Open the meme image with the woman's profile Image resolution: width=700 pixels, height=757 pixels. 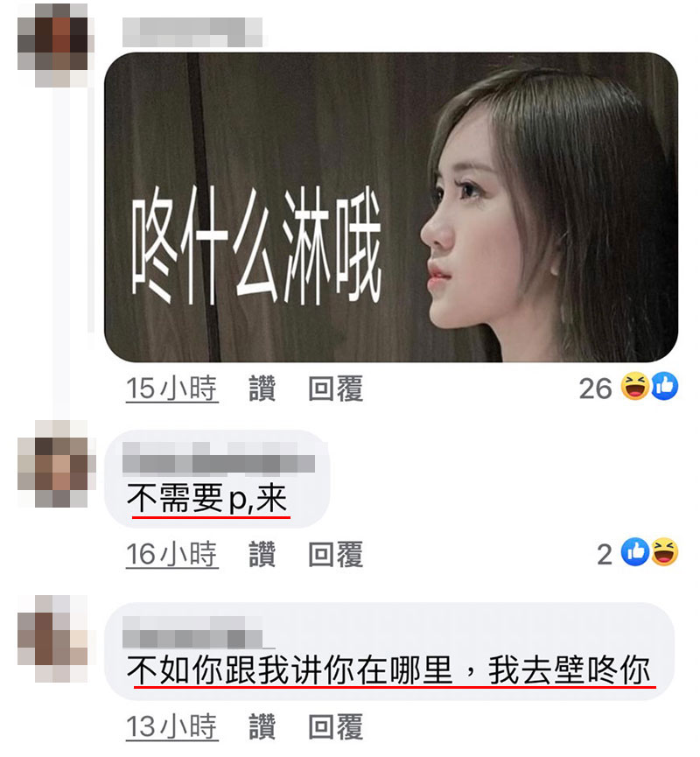tap(391, 207)
